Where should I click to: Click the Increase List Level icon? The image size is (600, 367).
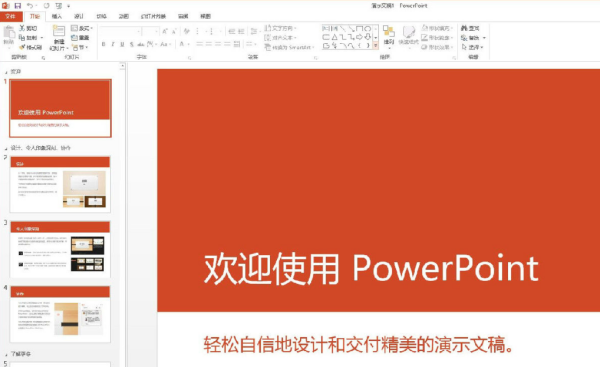(x=241, y=31)
